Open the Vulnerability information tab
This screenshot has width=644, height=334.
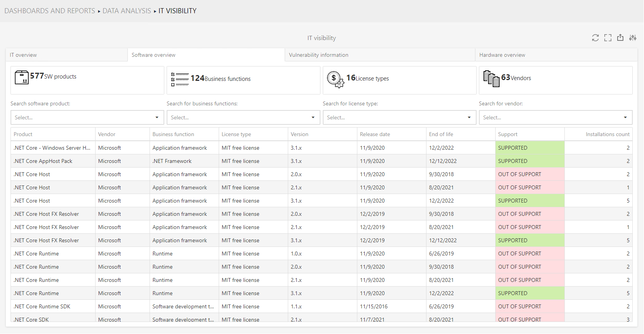319,55
